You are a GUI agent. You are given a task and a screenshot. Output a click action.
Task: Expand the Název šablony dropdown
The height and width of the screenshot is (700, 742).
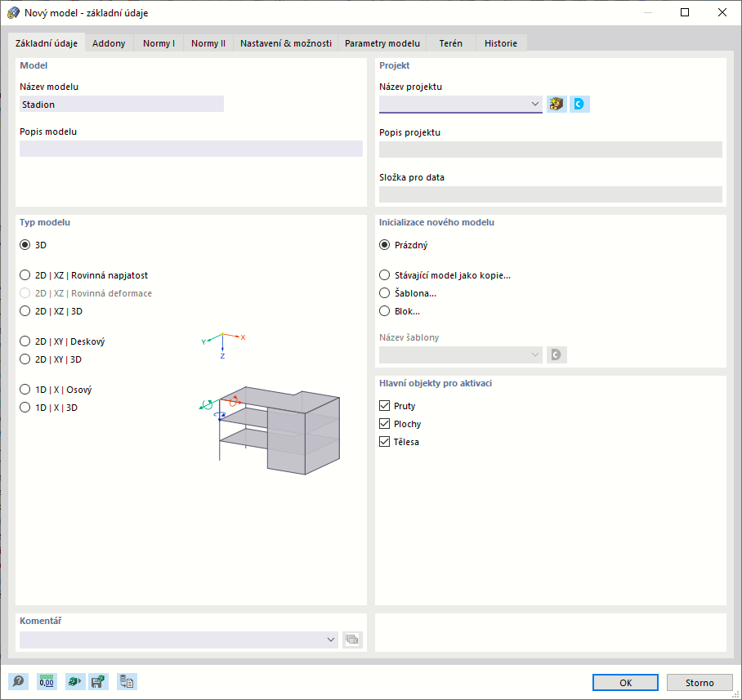534,354
